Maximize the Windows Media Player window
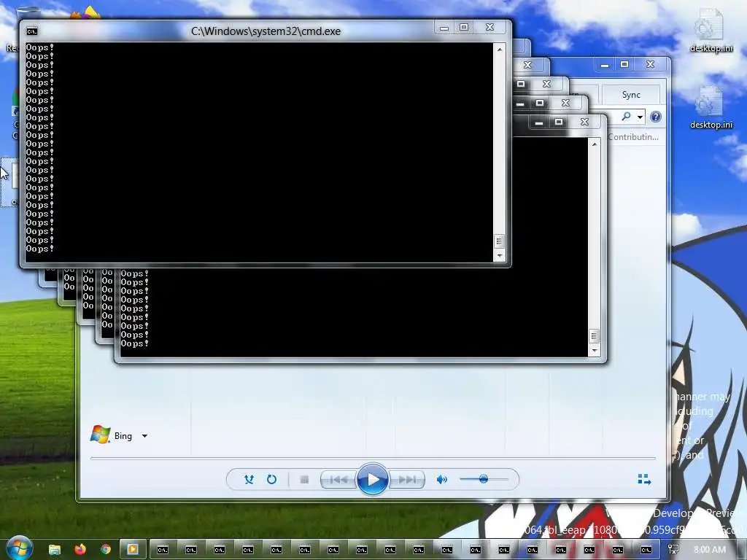The image size is (747, 560). coord(624,65)
